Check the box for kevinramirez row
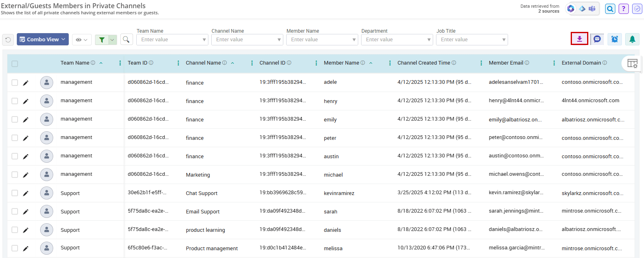This screenshot has width=644, height=258. pos(15,193)
